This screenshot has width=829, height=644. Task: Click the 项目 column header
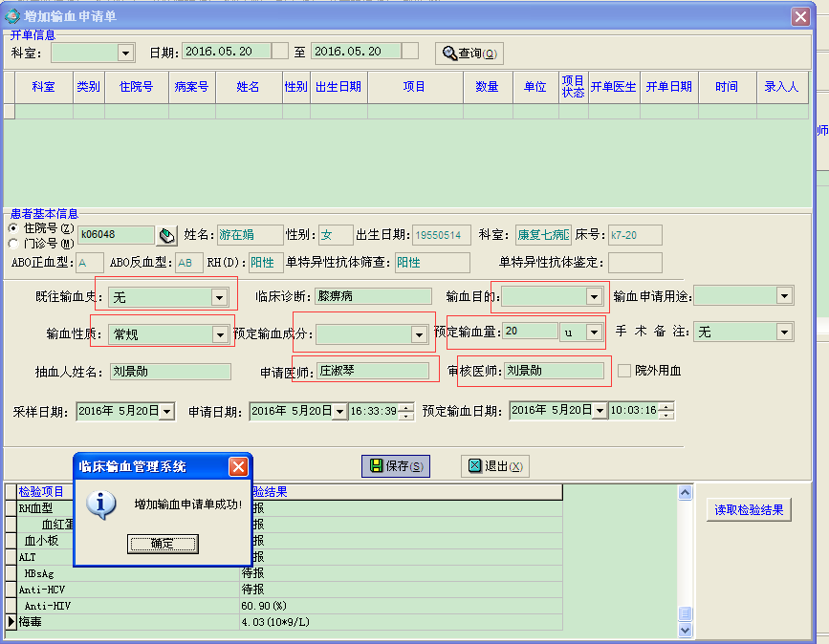point(415,87)
